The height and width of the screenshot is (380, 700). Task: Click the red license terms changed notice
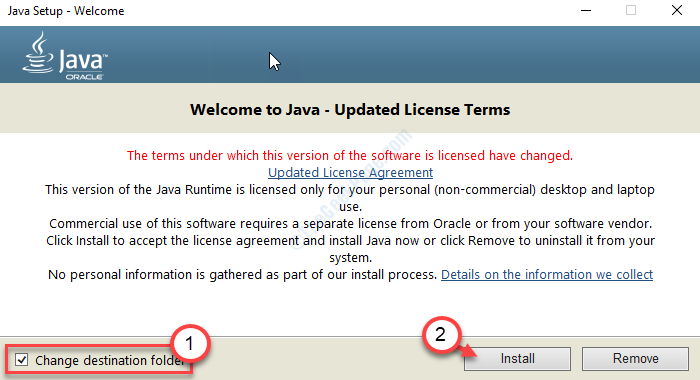click(x=350, y=155)
